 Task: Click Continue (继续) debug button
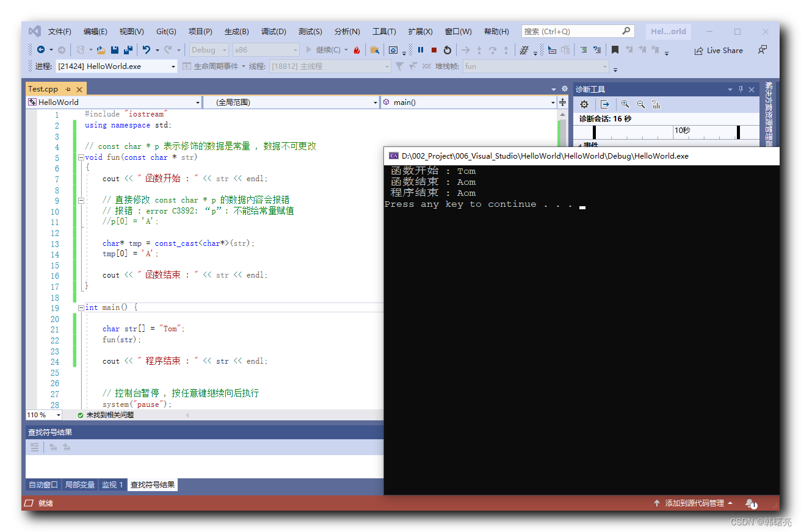pos(323,50)
